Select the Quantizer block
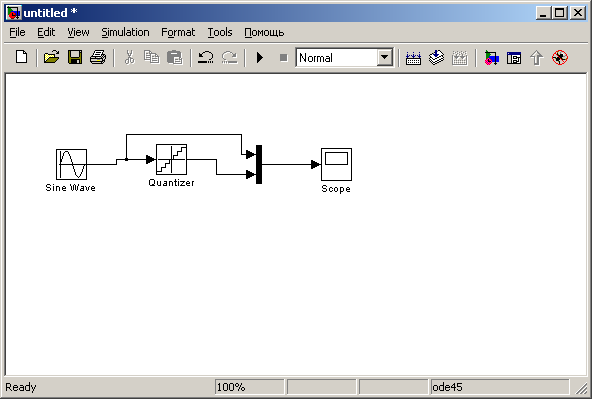592x399 pixels. (171, 159)
